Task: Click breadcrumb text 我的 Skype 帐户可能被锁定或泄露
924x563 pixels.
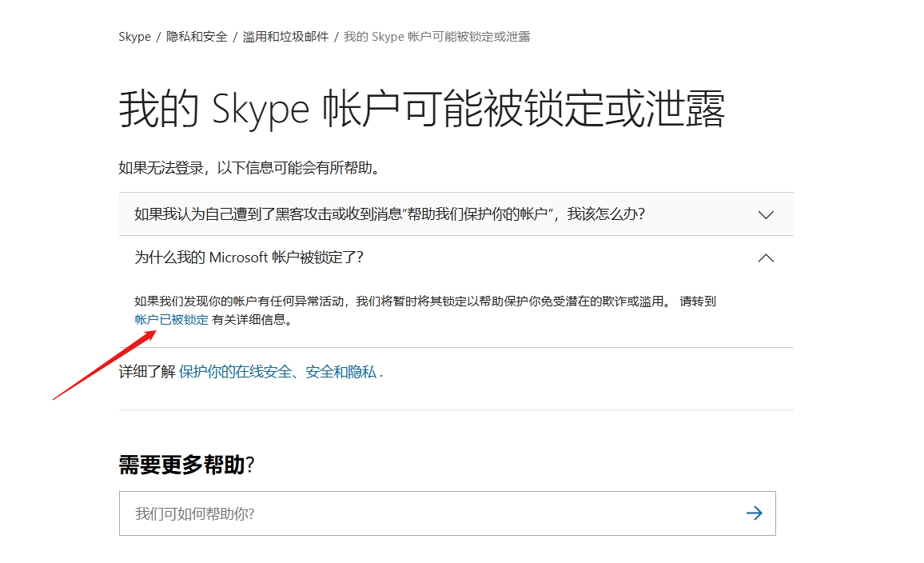Action: click(x=436, y=37)
